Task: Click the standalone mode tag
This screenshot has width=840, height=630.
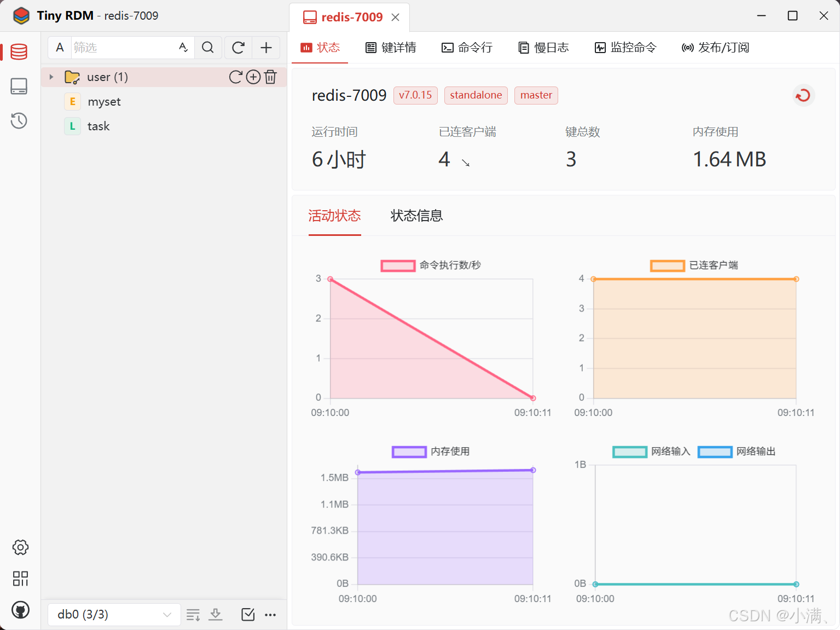Action: 476,95
